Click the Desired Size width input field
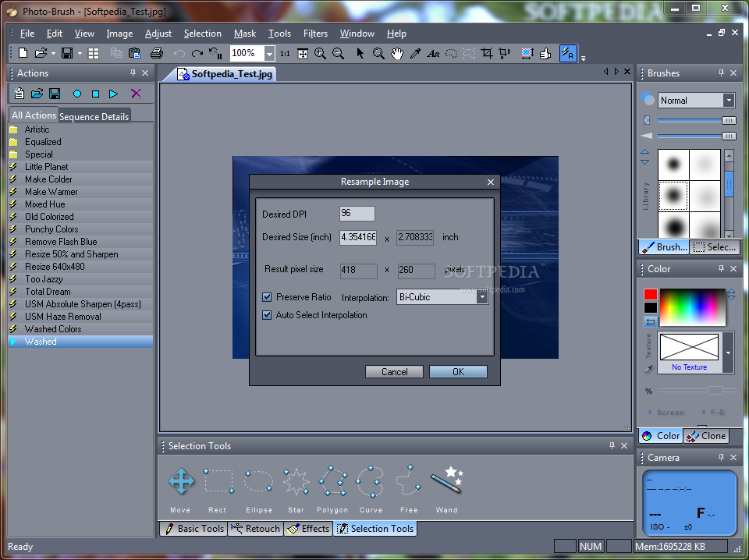749x560 pixels. (x=358, y=237)
